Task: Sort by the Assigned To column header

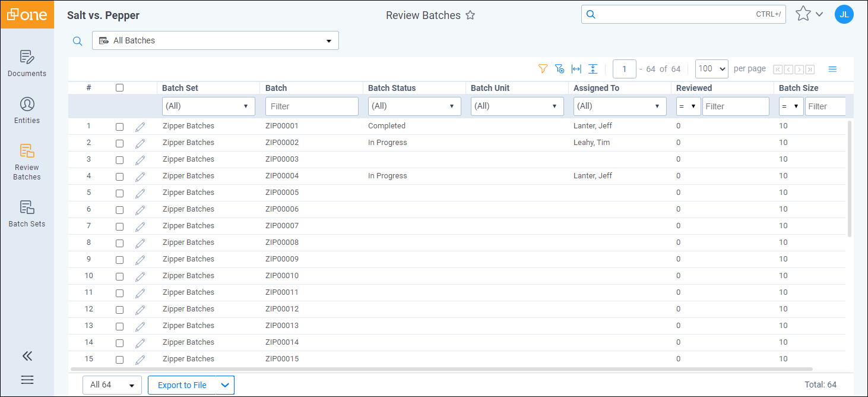Action: tap(596, 88)
